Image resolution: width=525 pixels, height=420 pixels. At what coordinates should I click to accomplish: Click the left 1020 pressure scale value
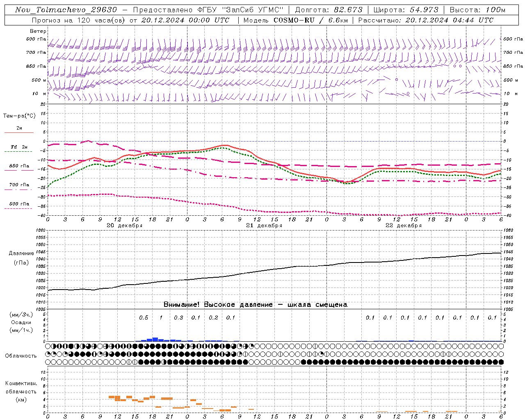point(40,288)
